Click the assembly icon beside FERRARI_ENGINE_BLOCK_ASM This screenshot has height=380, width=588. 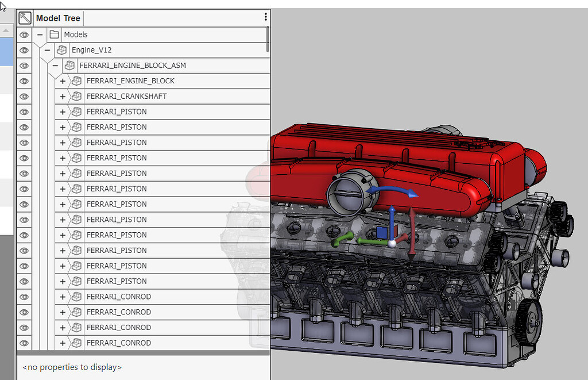pos(69,66)
